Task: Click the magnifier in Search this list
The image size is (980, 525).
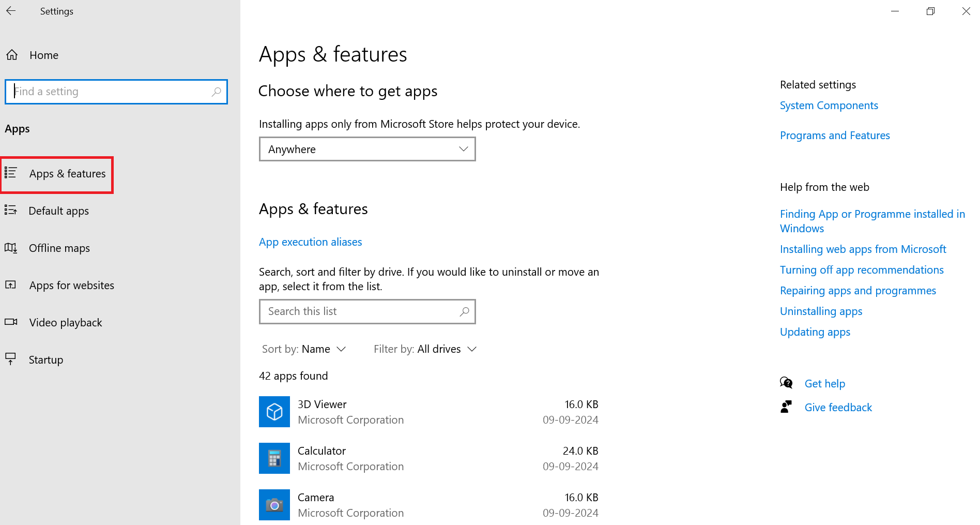Action: [x=464, y=311]
